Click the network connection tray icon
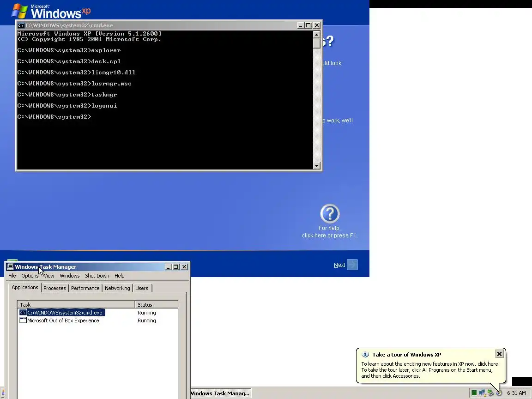 [x=482, y=393]
